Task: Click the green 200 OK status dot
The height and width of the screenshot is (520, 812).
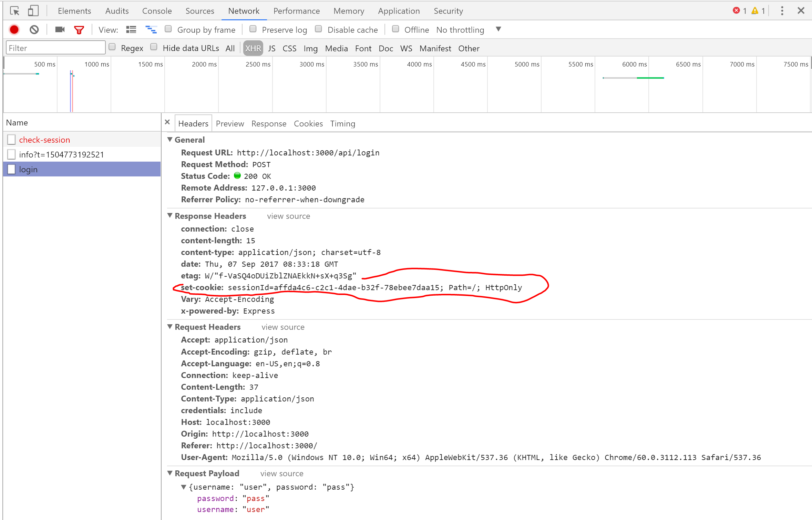Action: tap(237, 176)
